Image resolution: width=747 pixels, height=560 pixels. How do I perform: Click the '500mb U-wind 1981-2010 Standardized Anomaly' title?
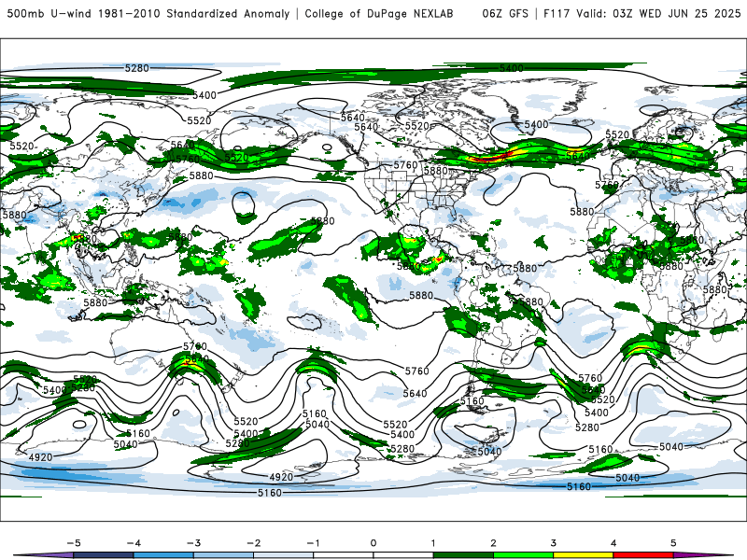pyautogui.click(x=148, y=13)
